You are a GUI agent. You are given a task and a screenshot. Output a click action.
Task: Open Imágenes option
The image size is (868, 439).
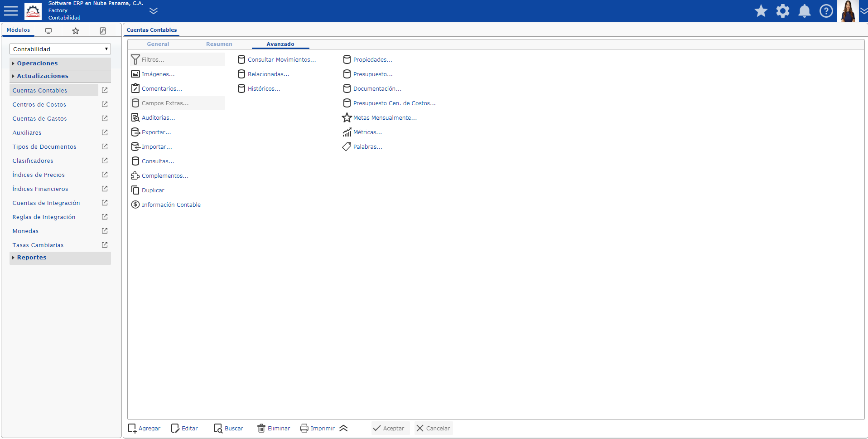point(153,74)
